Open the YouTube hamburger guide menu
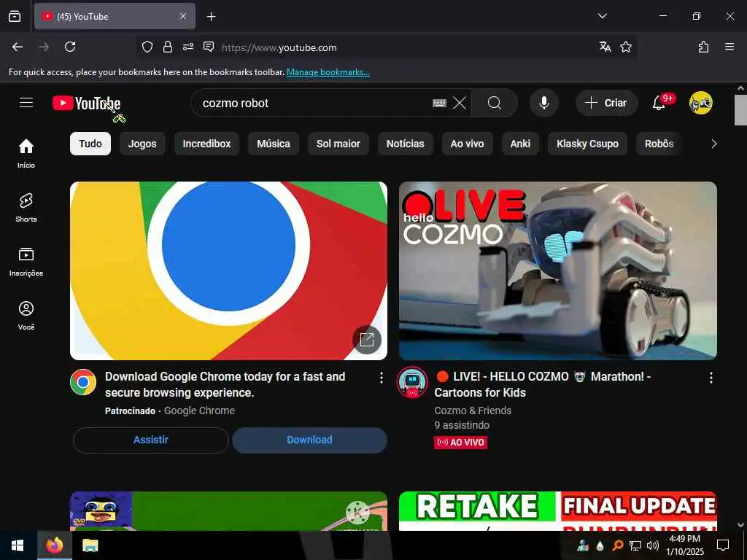 (x=26, y=103)
